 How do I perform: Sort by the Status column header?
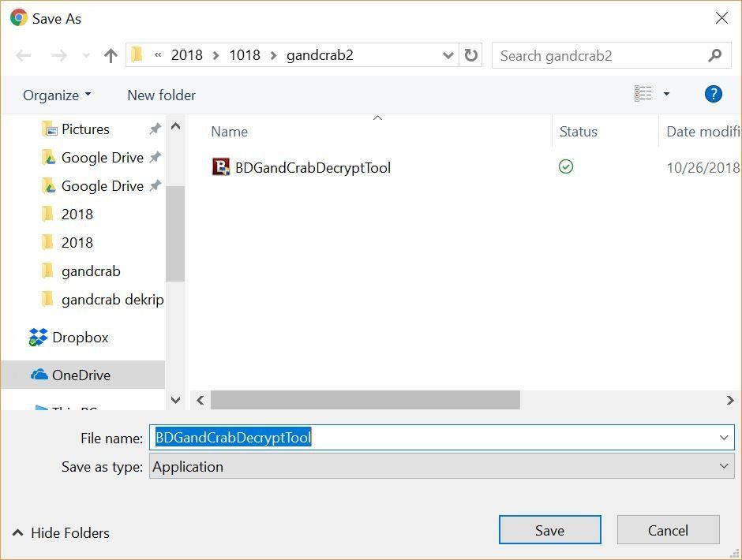click(x=579, y=132)
